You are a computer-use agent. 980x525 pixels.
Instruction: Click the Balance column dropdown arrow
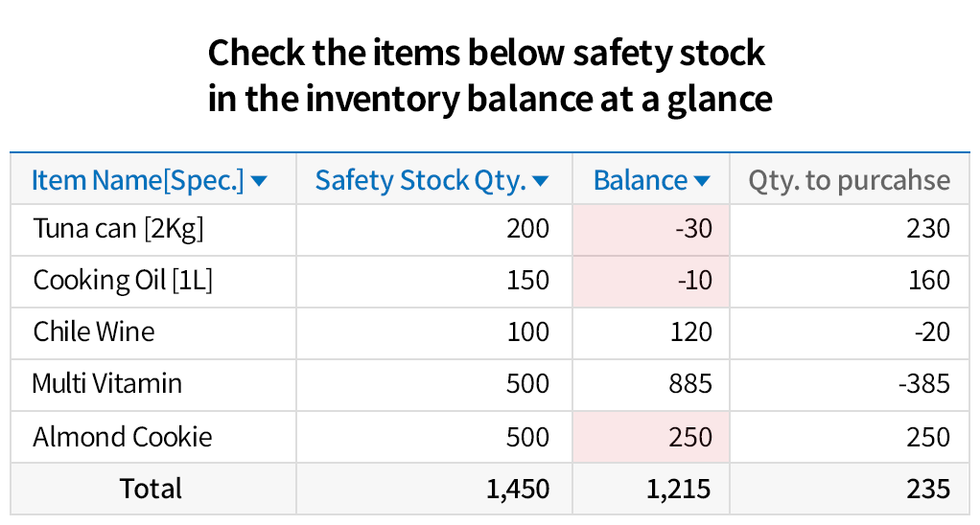[x=702, y=181]
